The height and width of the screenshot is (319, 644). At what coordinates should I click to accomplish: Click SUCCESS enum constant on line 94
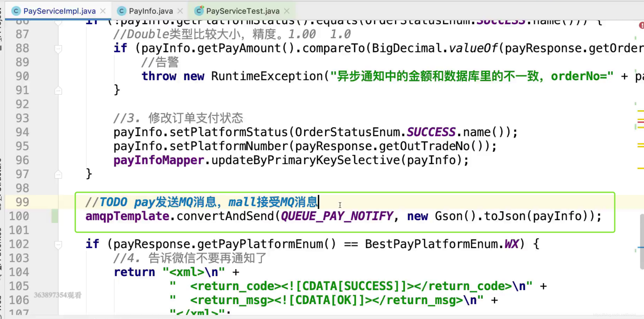click(431, 132)
